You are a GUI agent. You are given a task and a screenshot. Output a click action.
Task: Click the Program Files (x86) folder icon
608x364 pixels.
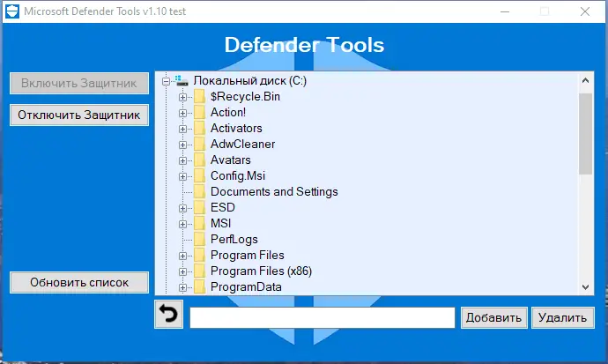click(200, 271)
